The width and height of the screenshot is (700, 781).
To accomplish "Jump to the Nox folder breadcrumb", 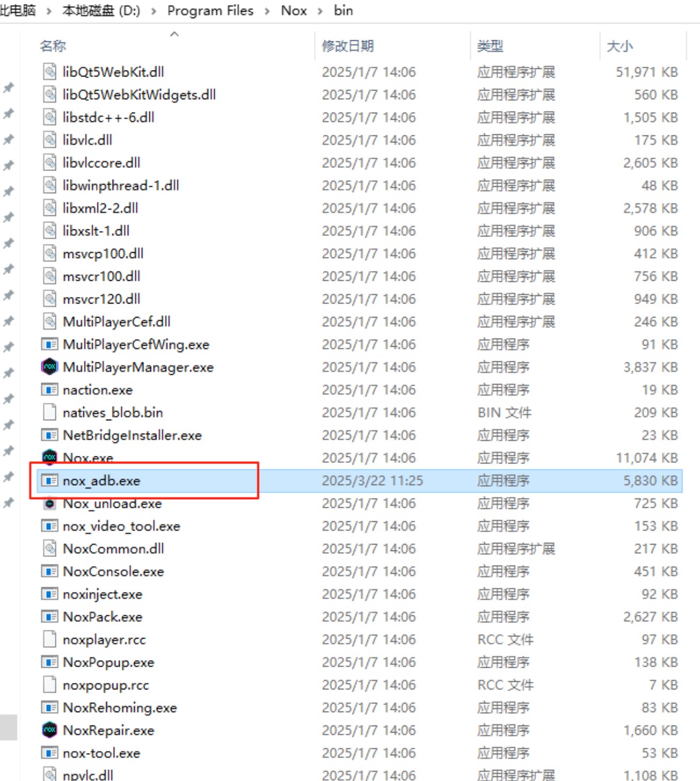I will [x=294, y=11].
